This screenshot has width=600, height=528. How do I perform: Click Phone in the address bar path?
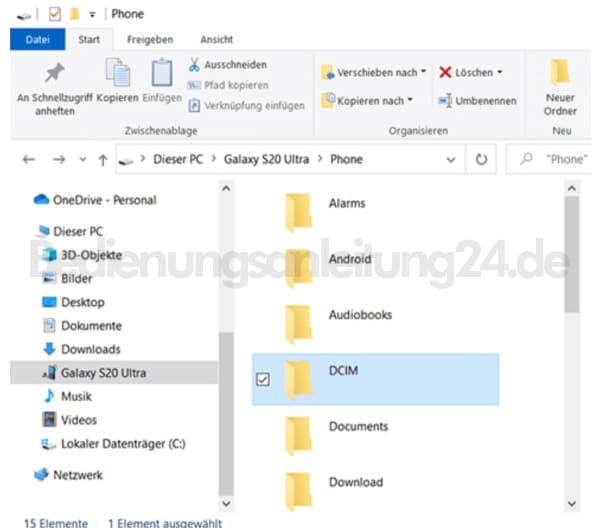[346, 159]
